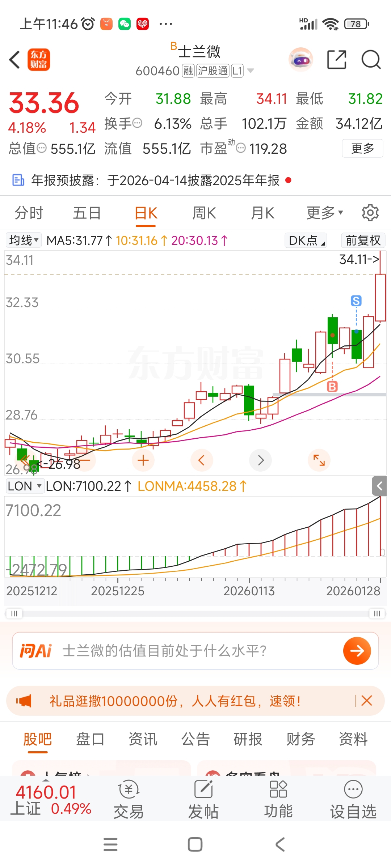The width and height of the screenshot is (391, 868).
Task: Grab right handle of range slider
Action: click(377, 613)
